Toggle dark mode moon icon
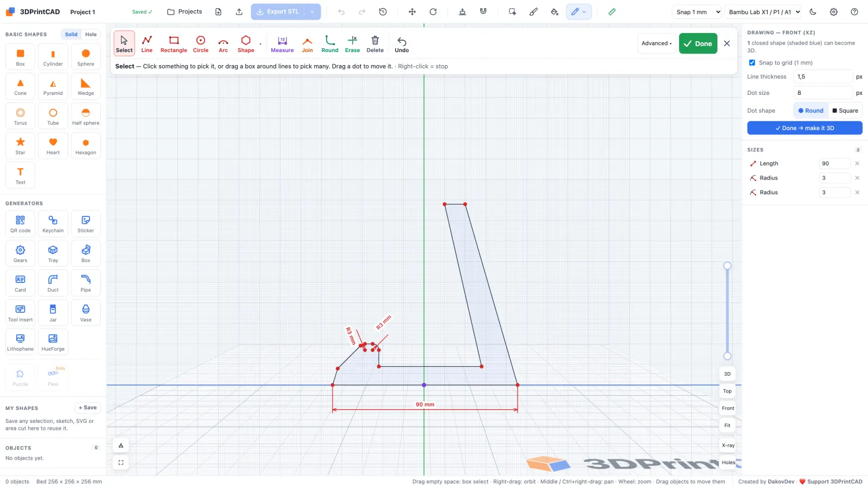Screen dimensions: 868x488 point(813,11)
